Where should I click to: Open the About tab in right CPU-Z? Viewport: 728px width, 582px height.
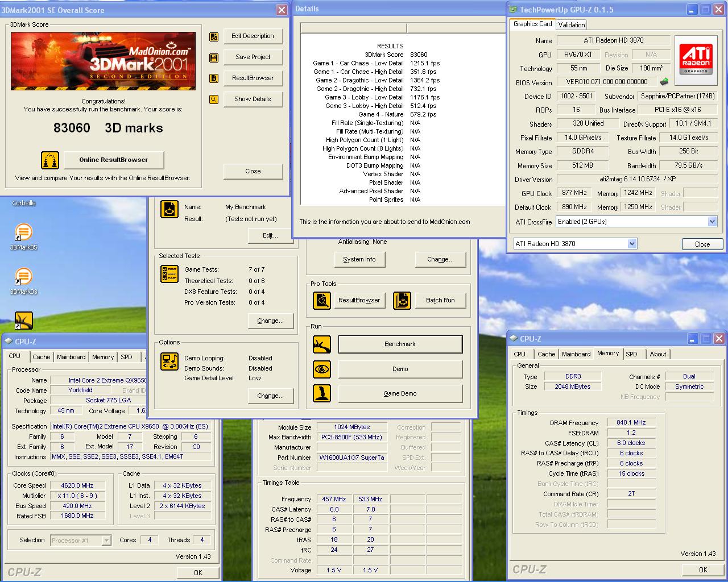point(658,354)
